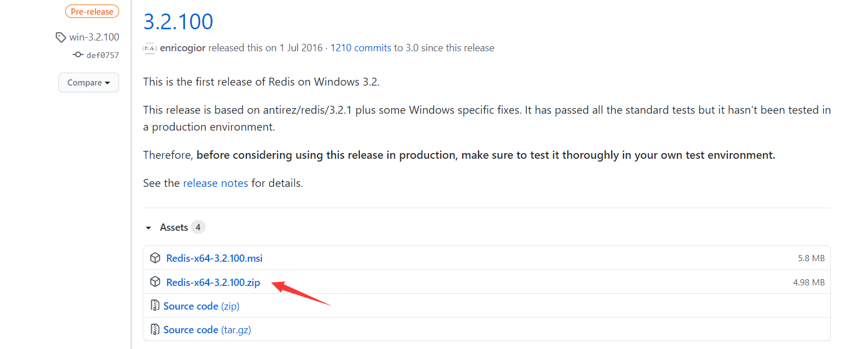The height and width of the screenshot is (349, 868).
Task: Click the archive icon beside Source code (tar.gz)
Action: (155, 329)
